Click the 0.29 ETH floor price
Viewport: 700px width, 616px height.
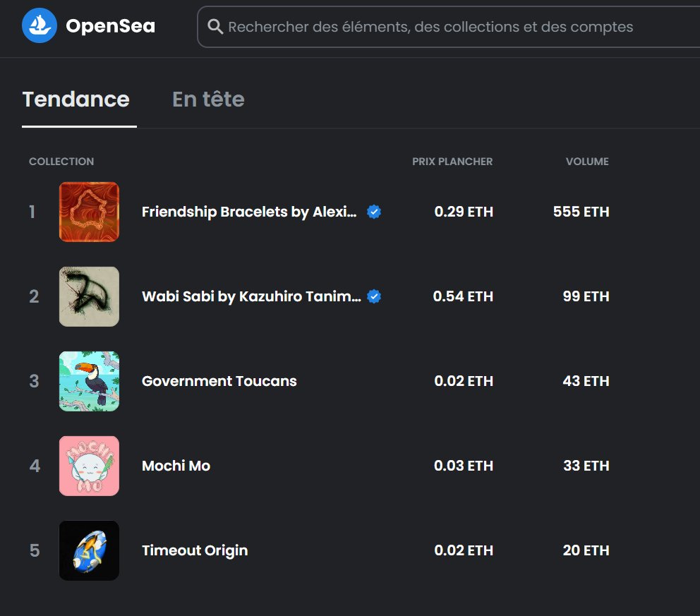(464, 212)
